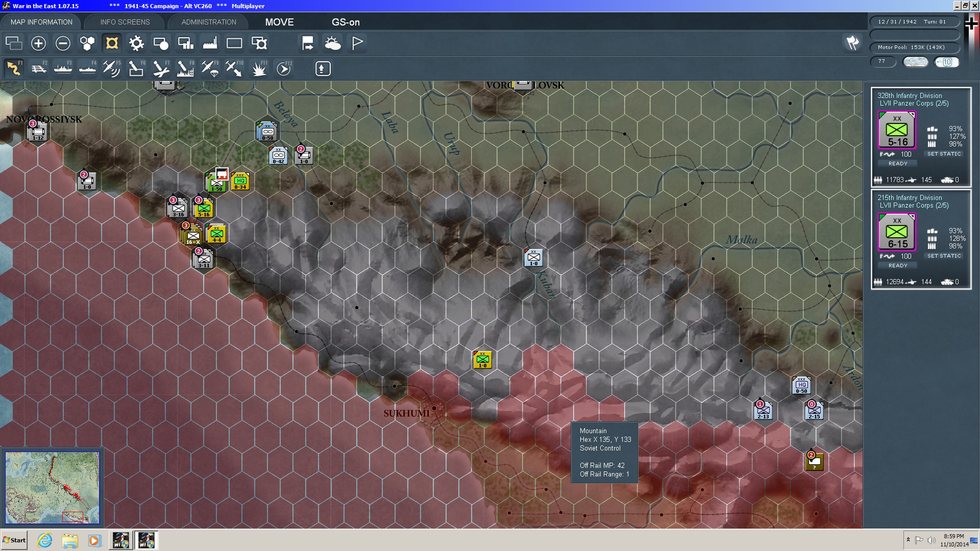Image resolution: width=980 pixels, height=551 pixels.
Task: Select F3 naval transport mode icon
Action: (x=63, y=68)
